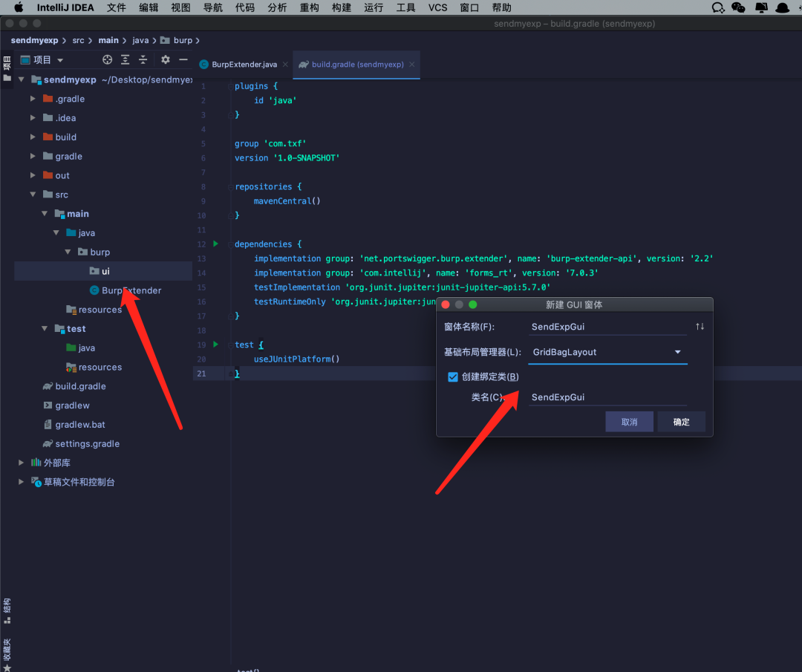Open the Apple menu
The image size is (802, 672).
pyautogui.click(x=19, y=7)
